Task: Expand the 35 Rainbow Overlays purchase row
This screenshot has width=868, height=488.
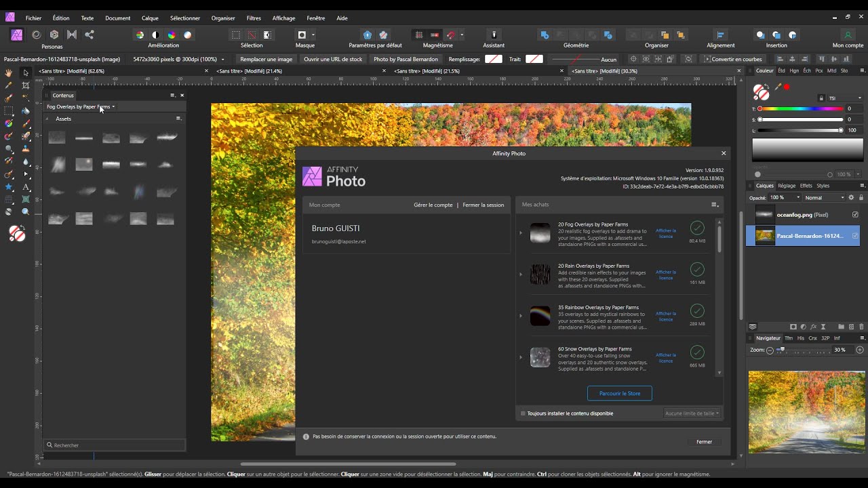Action: coord(521,316)
